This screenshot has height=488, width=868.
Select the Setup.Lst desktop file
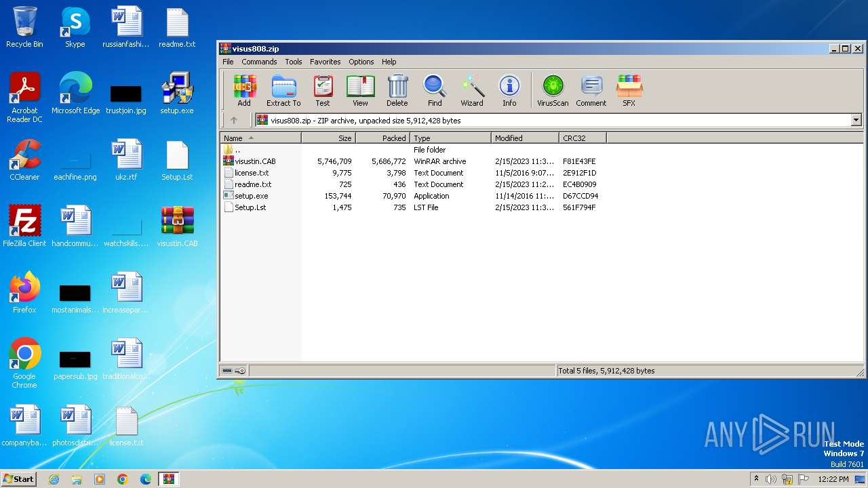point(177,160)
